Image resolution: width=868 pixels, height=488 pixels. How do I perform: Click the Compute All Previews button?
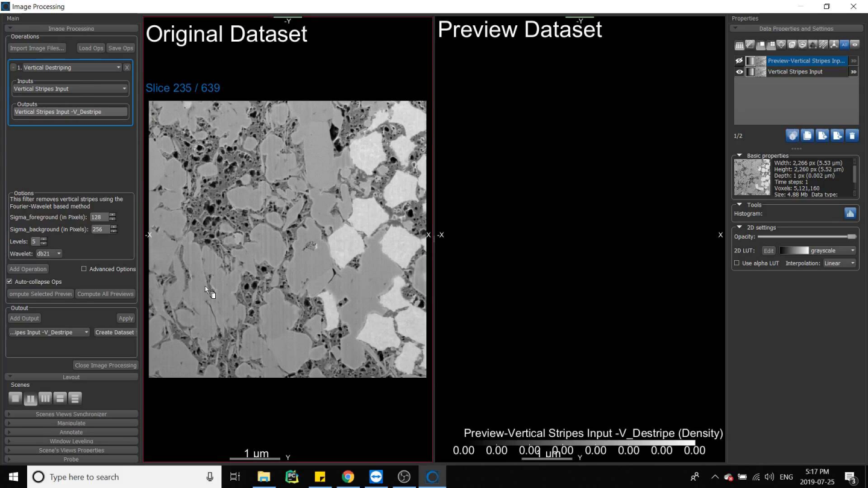105,294
